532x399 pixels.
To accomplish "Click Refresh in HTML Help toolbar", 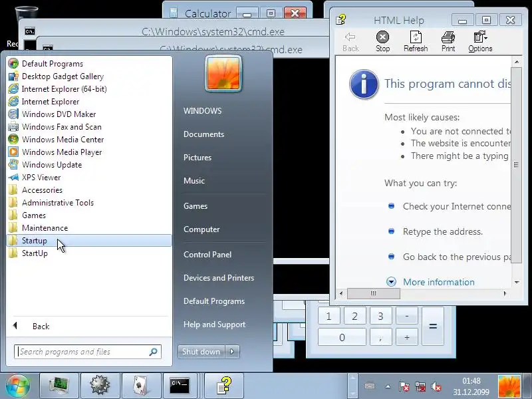I will pyautogui.click(x=416, y=42).
